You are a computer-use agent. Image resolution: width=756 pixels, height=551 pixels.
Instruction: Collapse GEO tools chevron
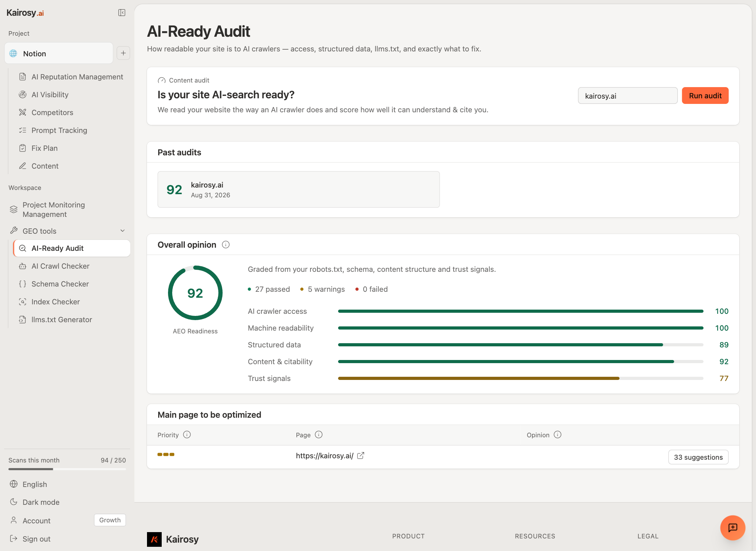click(x=122, y=231)
